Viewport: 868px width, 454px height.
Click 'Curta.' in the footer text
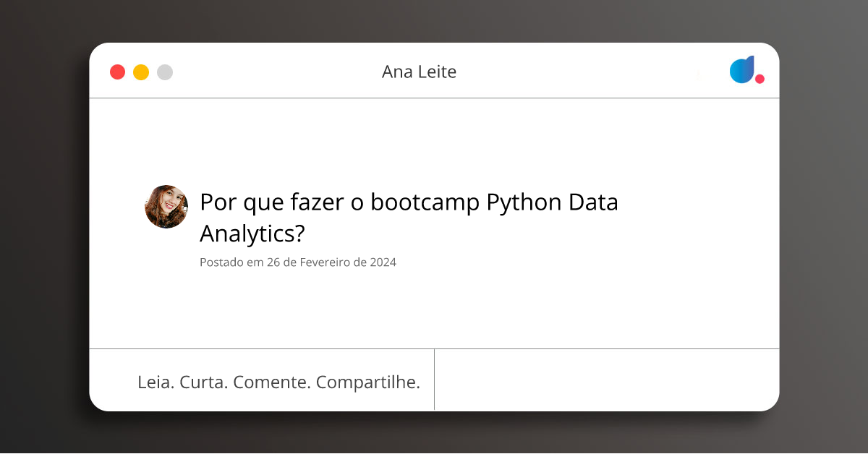pyautogui.click(x=203, y=382)
